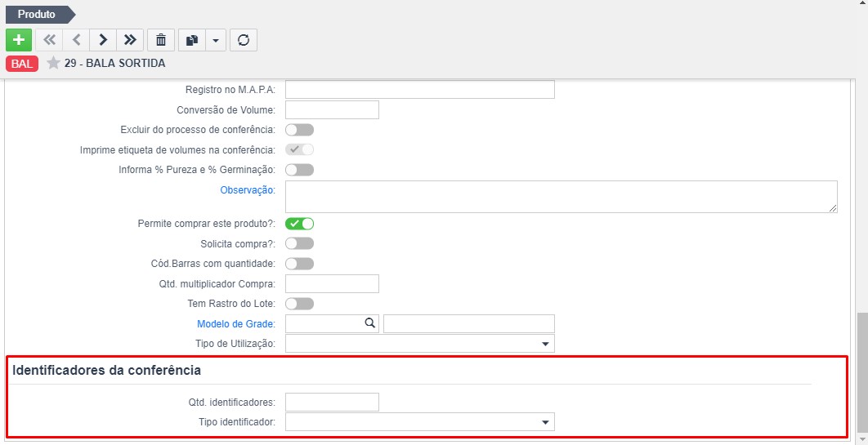Click Identificadores da conferência section heading
The height and width of the screenshot is (445, 868).
(x=106, y=371)
